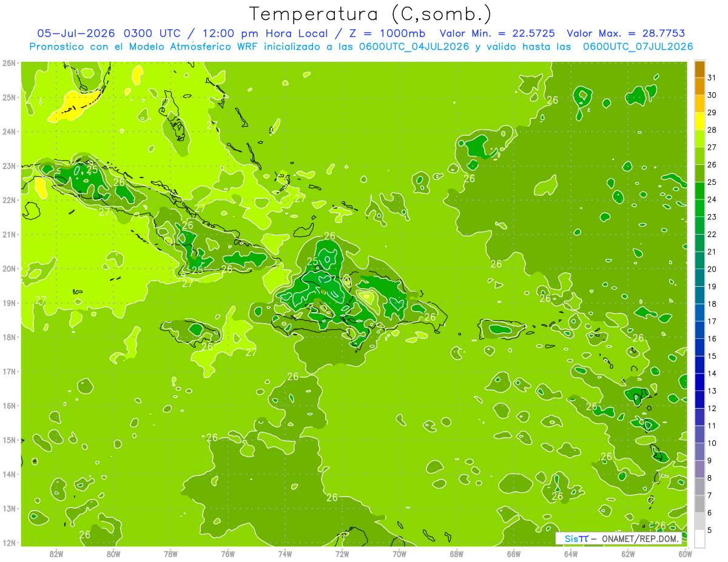Select the swatch between 29 and 30

[699, 104]
